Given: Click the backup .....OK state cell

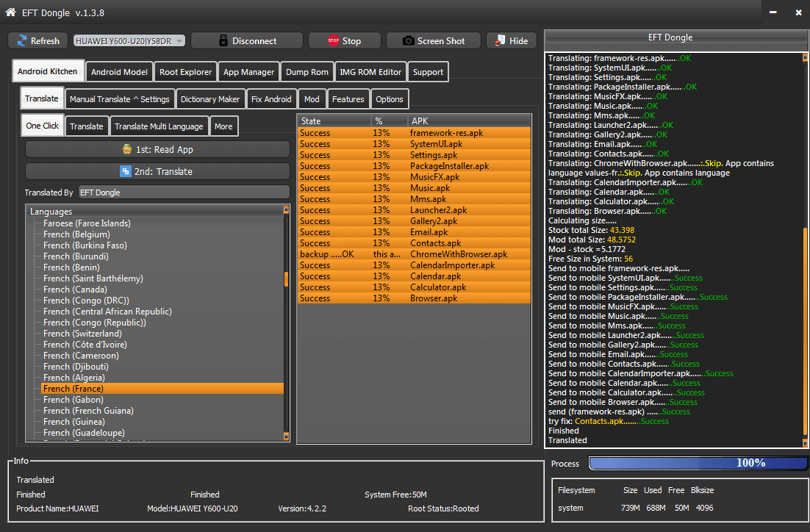Looking at the screenshot, I should coord(326,254).
